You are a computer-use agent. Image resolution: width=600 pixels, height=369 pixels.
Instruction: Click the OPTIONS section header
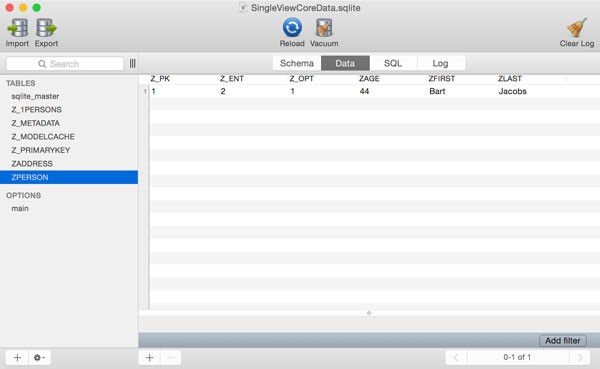(x=23, y=195)
